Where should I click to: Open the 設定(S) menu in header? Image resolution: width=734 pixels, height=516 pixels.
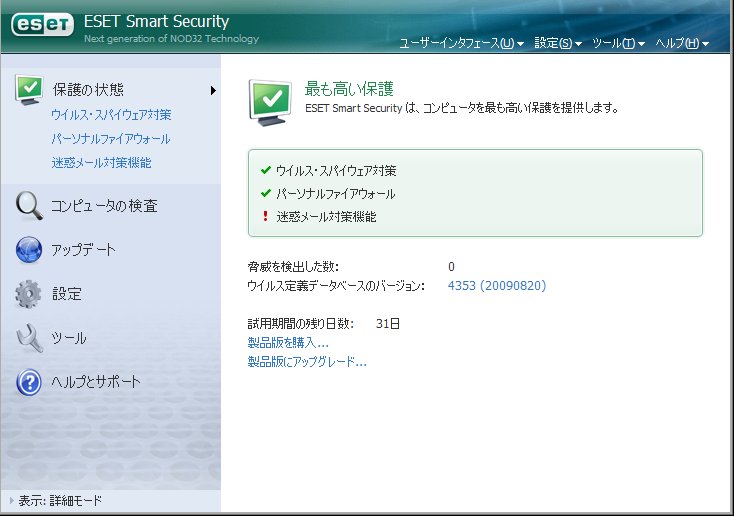tap(553, 43)
